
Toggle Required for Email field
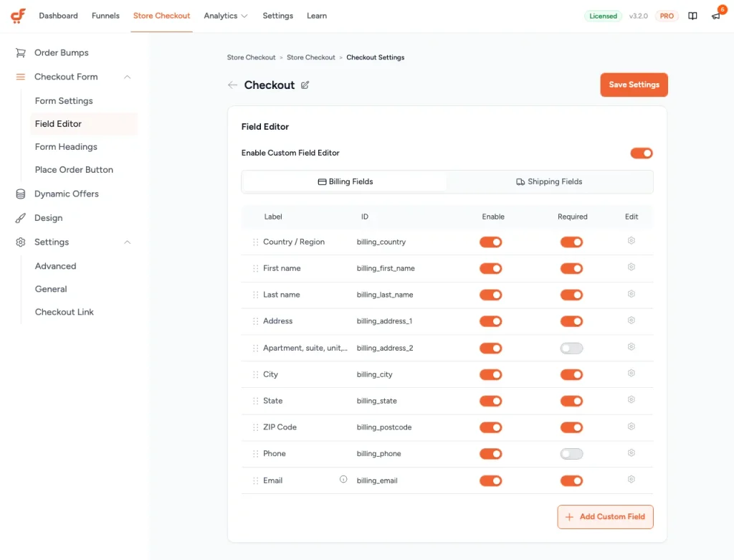tap(571, 481)
